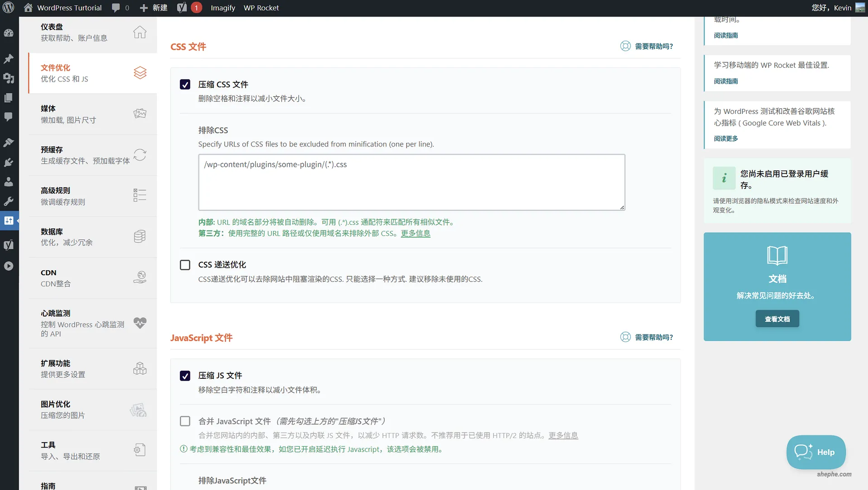
Task: Enable 合并 JavaScript 文件 option
Action: pos(185,421)
